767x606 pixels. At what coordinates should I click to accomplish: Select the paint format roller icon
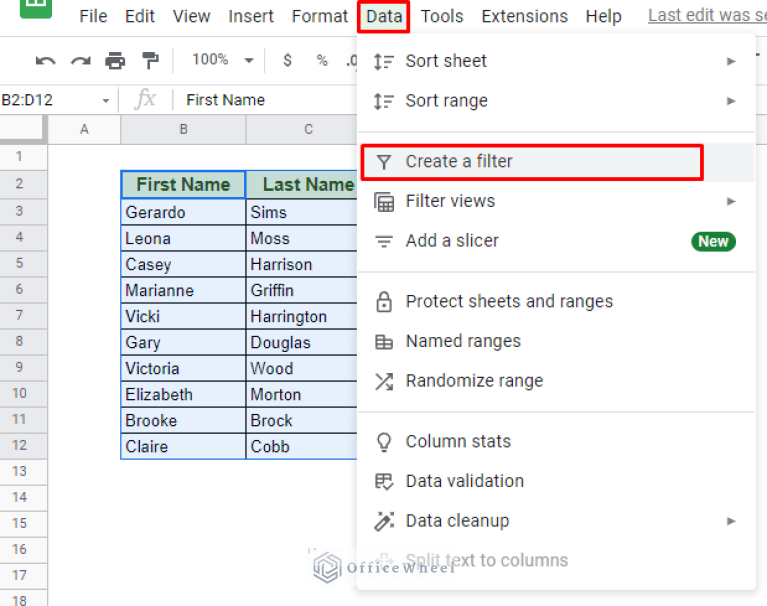(x=150, y=61)
